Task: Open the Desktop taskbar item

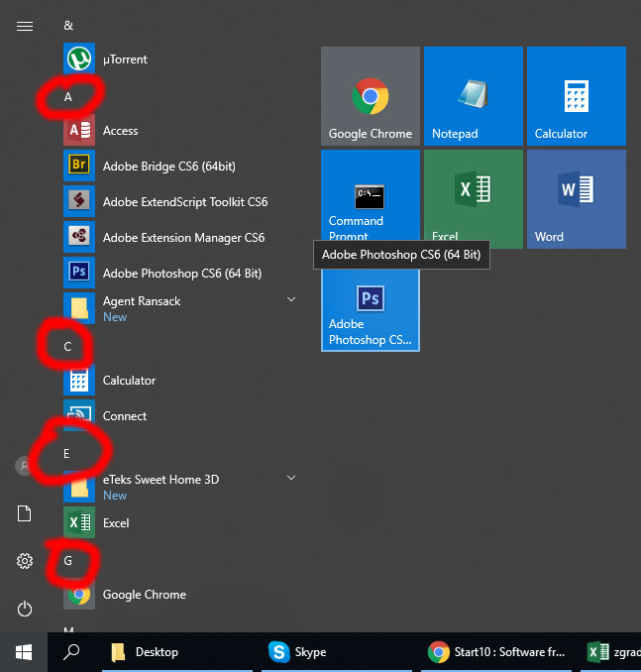Action: point(177,652)
